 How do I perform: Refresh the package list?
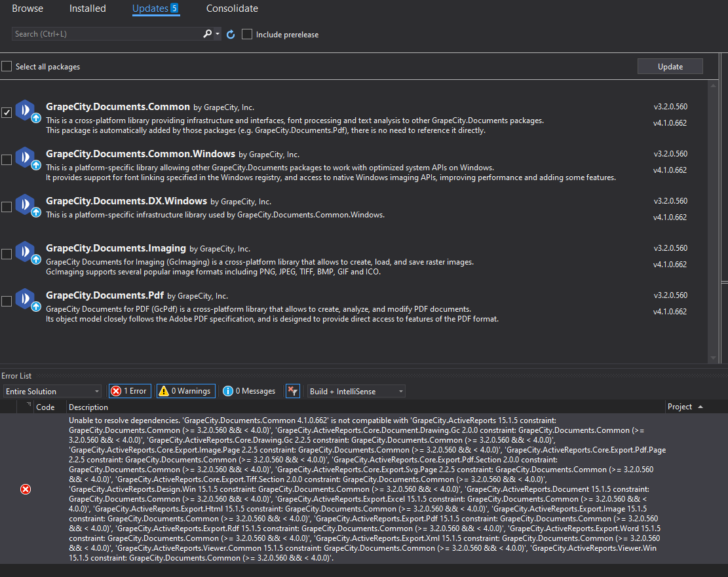(231, 34)
